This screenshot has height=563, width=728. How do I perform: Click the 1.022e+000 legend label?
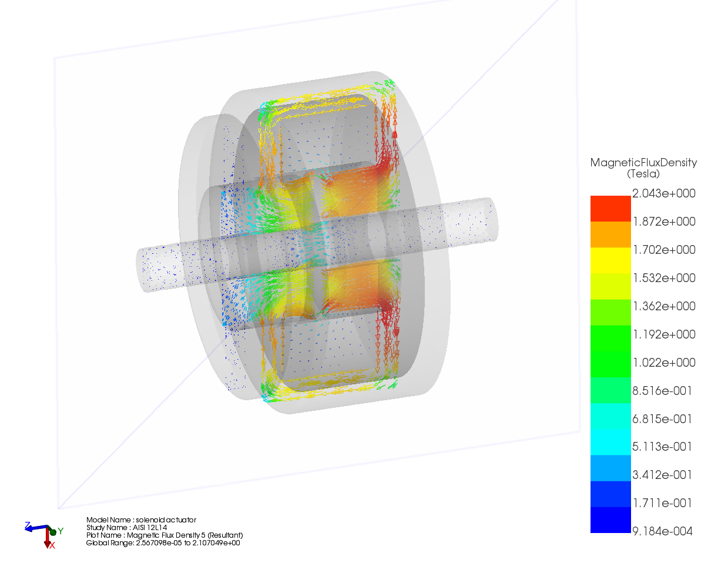[663, 363]
